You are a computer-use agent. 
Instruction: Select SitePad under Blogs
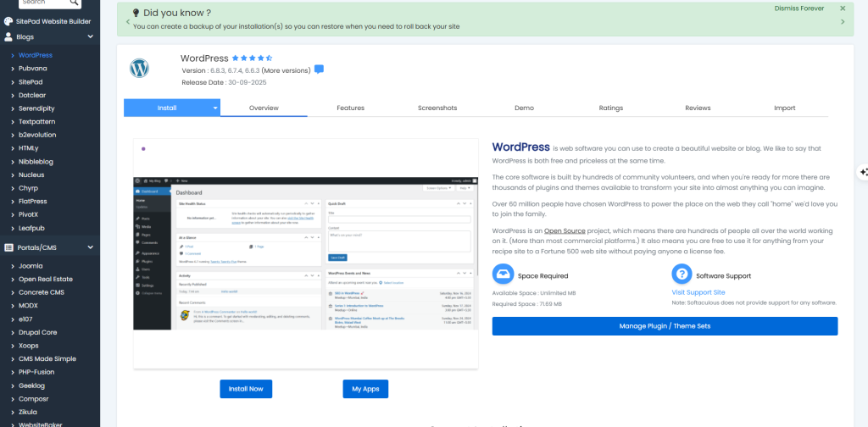[31, 82]
